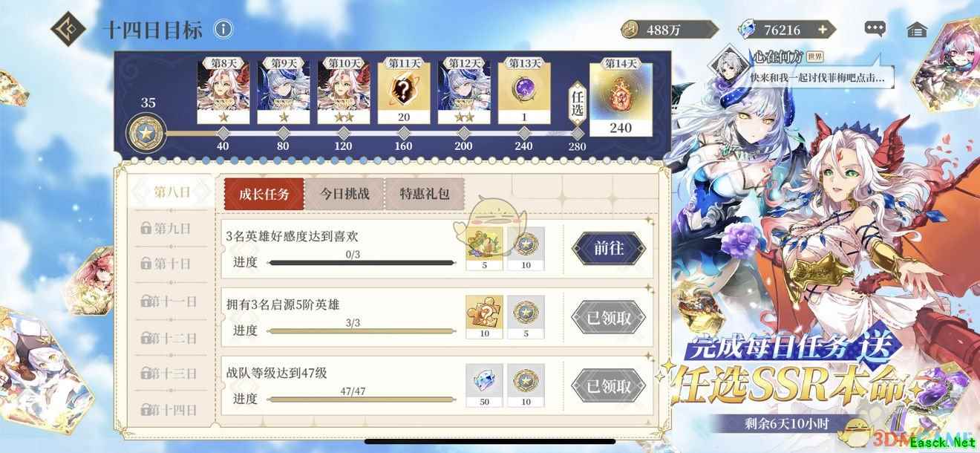
Task: Switch to the 今日挑战 tab
Action: [x=344, y=195]
